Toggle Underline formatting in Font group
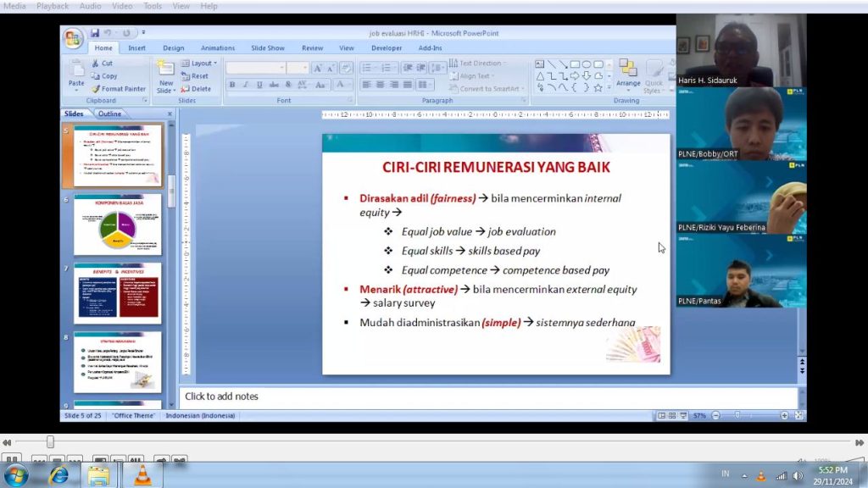The image size is (868, 488). point(259,85)
